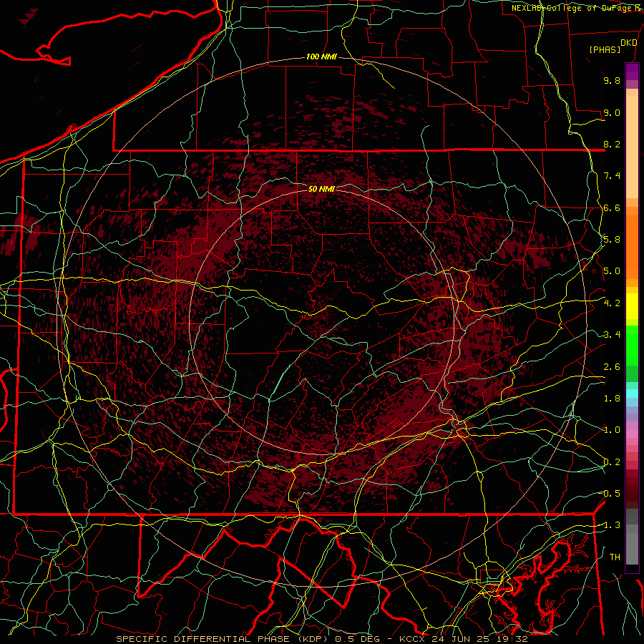
Task: Click the "5.8" scale value
Action: 612,240
